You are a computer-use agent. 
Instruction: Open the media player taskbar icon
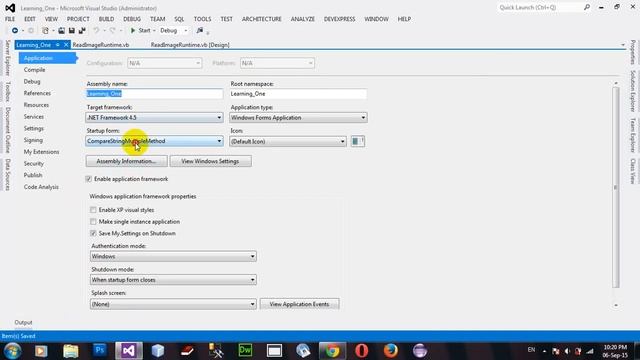click(41, 351)
